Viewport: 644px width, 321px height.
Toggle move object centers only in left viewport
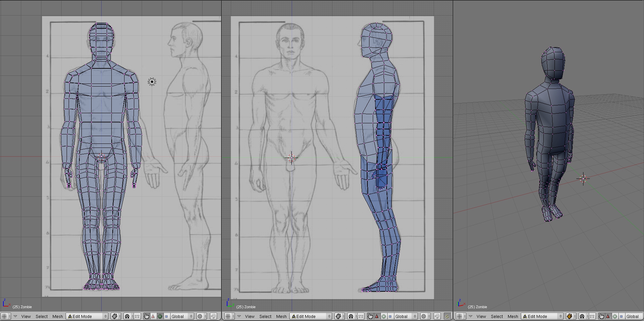click(137, 316)
